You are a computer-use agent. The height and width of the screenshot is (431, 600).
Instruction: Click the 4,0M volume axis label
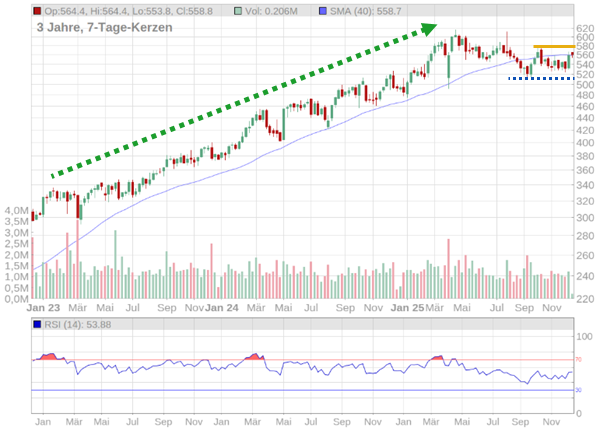pos(16,211)
